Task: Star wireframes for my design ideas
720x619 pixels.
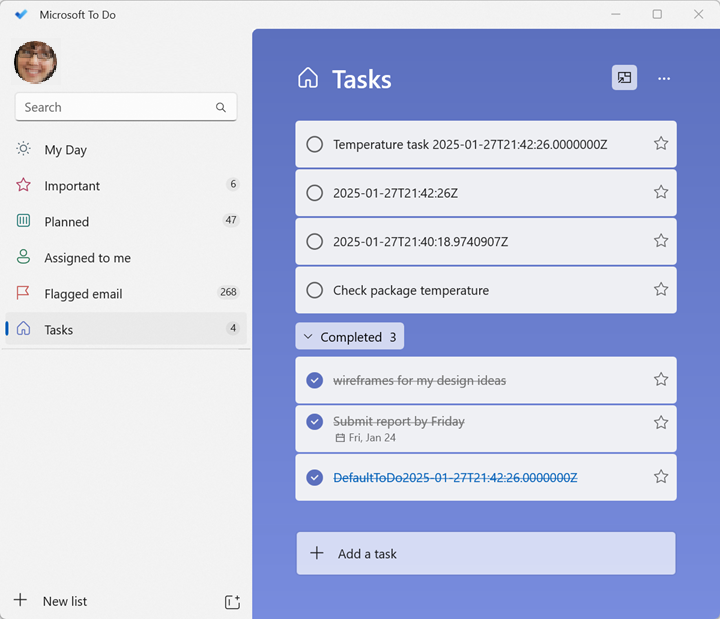Action: [661, 379]
